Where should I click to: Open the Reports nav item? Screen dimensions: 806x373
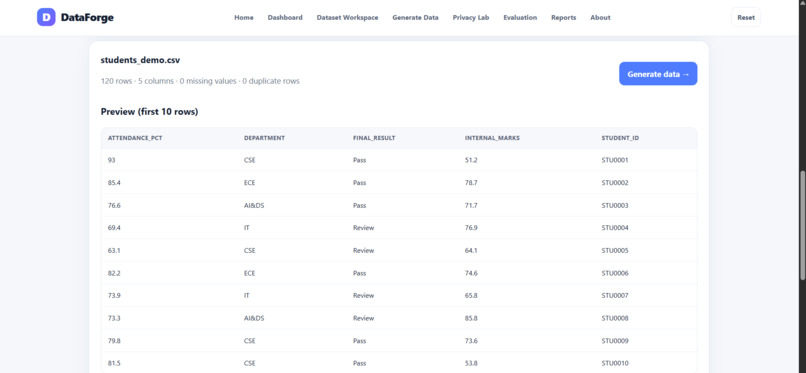coord(563,17)
